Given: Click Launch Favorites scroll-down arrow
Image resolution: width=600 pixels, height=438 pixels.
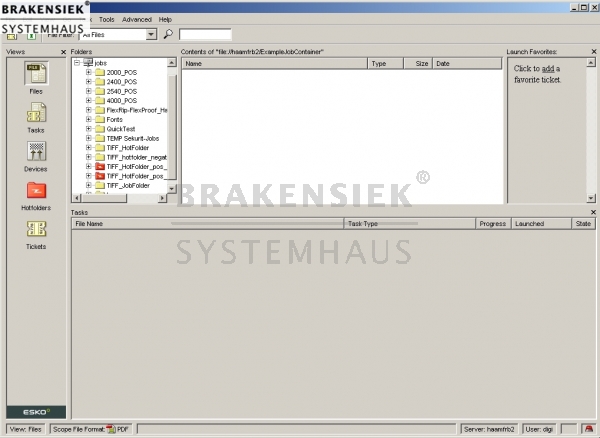Looking at the screenshot, I should click(x=591, y=198).
